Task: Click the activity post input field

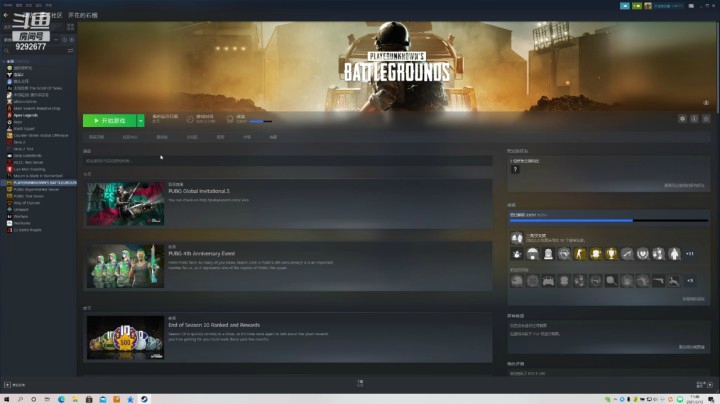Action: tap(287, 161)
